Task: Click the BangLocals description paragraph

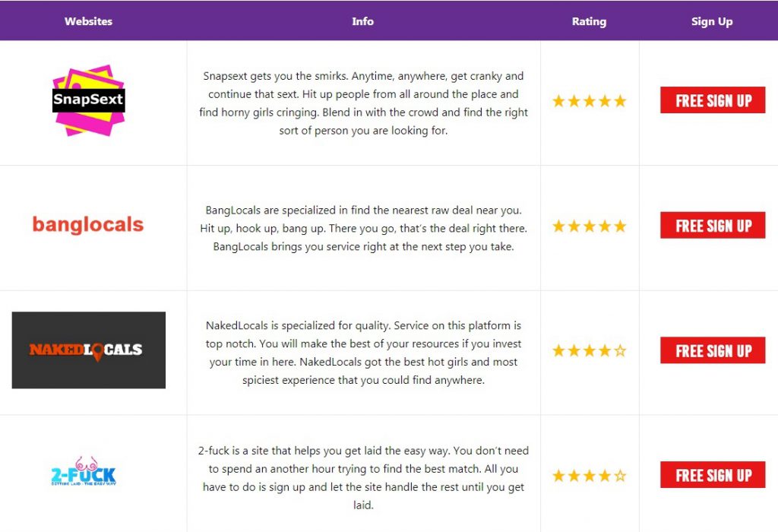Action: tap(363, 228)
